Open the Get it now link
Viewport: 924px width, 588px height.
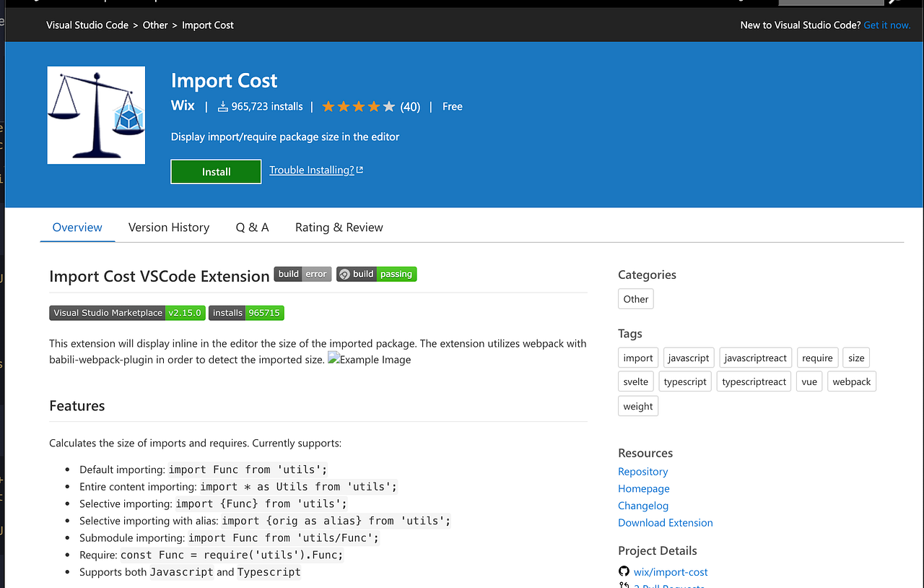(887, 25)
